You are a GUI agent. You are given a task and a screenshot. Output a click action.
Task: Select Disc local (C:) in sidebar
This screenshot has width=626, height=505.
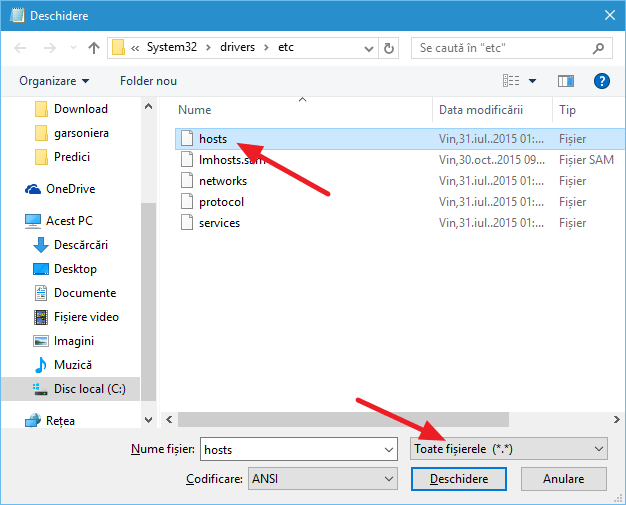tap(71, 389)
